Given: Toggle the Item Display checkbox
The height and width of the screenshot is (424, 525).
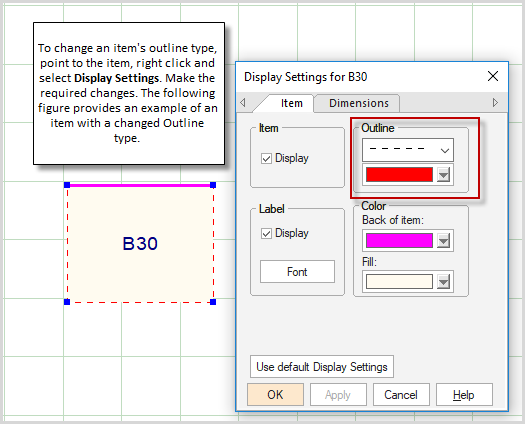Looking at the screenshot, I should tap(266, 158).
